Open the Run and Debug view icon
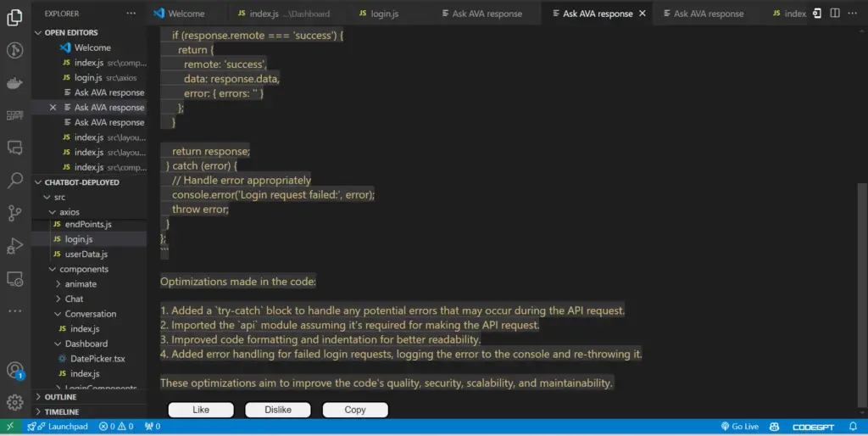This screenshot has width=868, height=436. [x=15, y=245]
